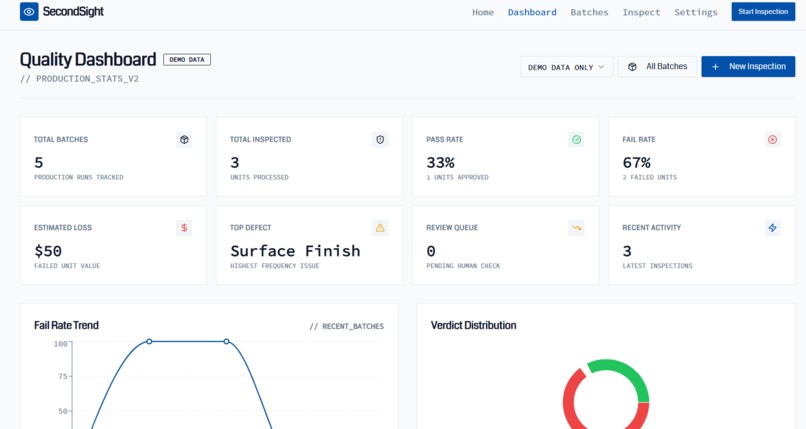Select the Dashboard nav item
The image size is (806, 429).
[532, 12]
